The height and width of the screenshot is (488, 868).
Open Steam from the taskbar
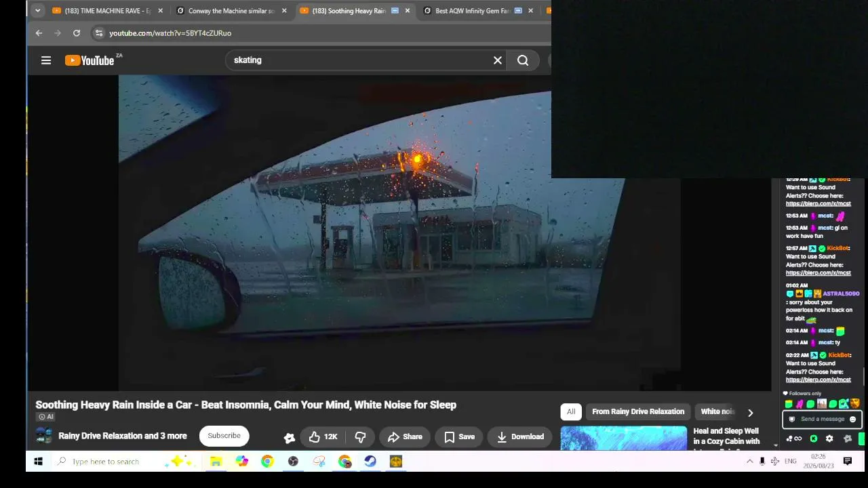tap(370, 462)
